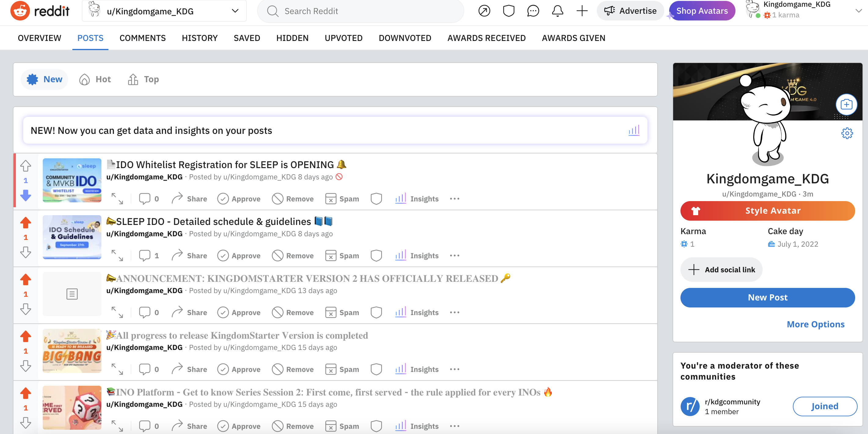Open the moderation shield icon in the header
Image resolution: width=868 pixels, height=434 pixels.
point(509,11)
